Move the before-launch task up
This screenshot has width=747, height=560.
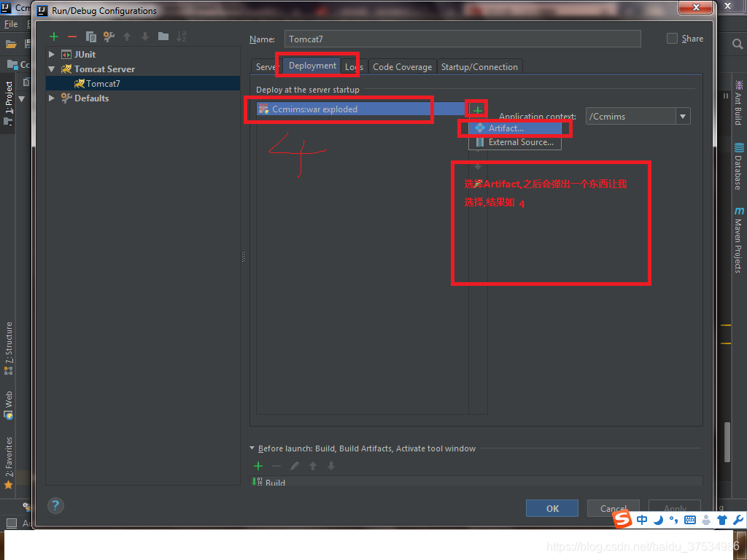tap(313, 466)
